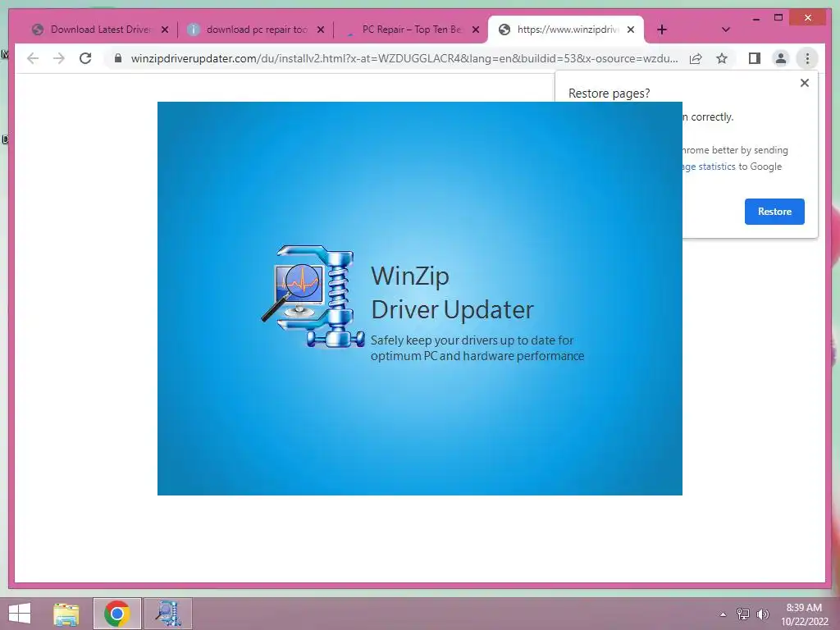Show hidden system tray icons
The height and width of the screenshot is (630, 840).
tap(724, 614)
